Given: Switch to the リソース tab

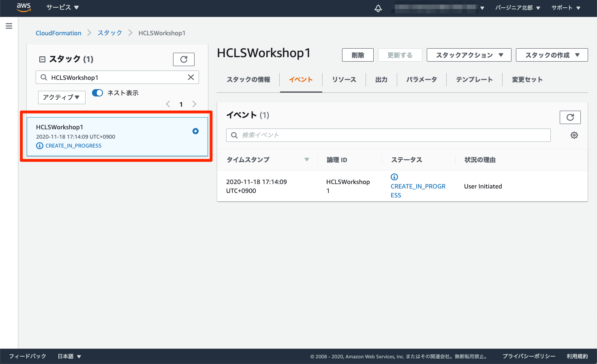Looking at the screenshot, I should [x=344, y=79].
